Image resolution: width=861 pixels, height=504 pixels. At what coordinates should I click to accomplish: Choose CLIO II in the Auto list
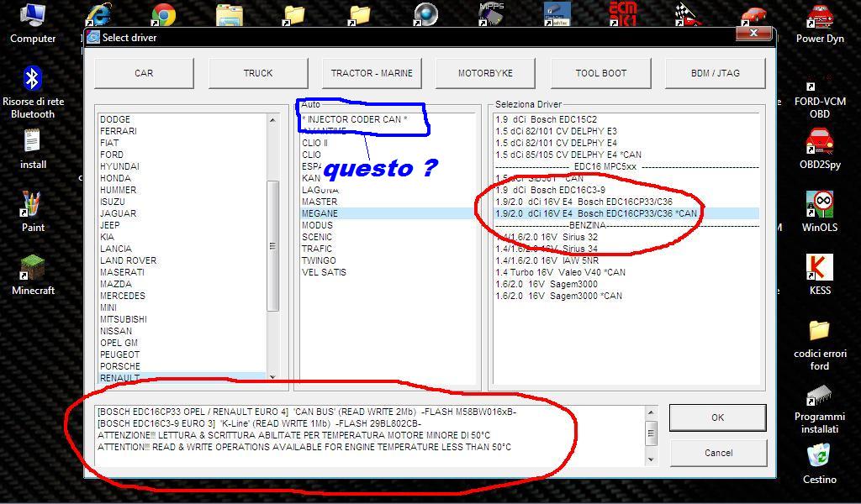[314, 143]
